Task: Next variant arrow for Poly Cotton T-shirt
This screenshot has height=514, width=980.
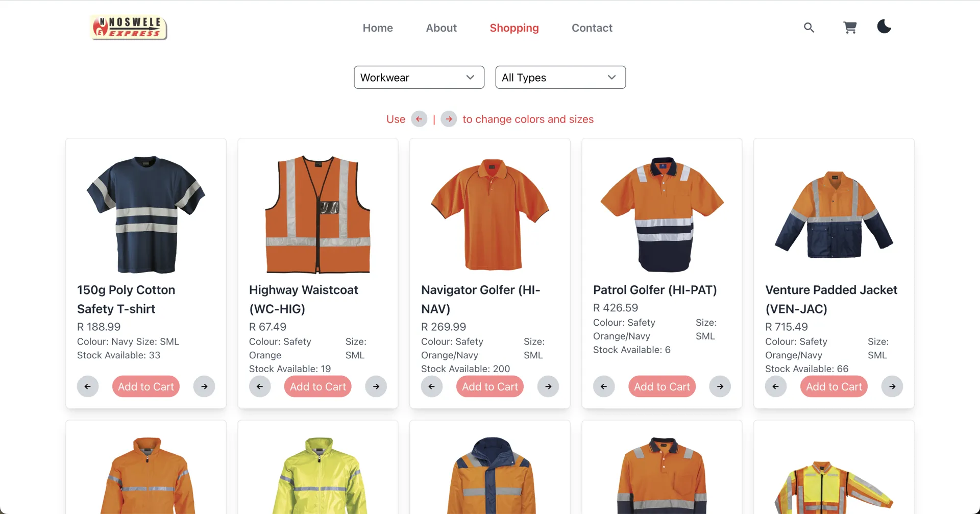Action: [x=204, y=386]
